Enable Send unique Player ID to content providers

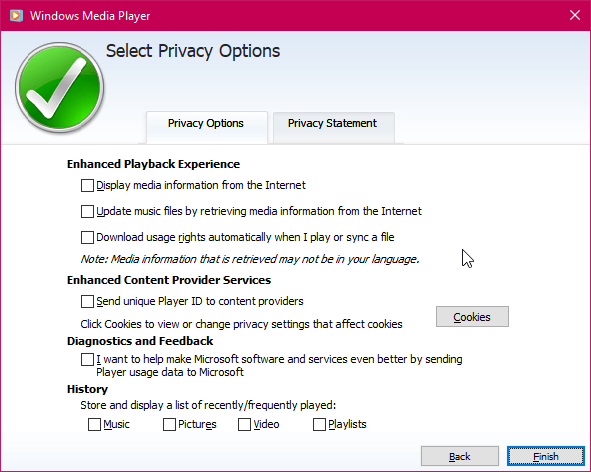click(87, 302)
